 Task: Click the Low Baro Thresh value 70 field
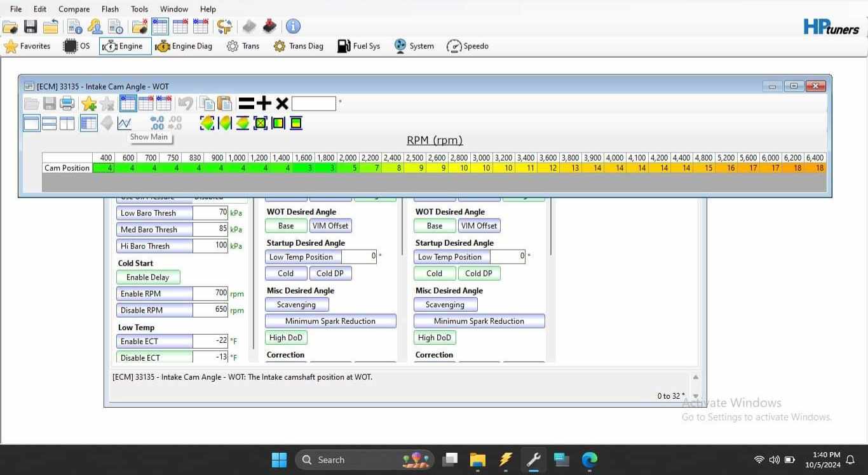pos(210,213)
